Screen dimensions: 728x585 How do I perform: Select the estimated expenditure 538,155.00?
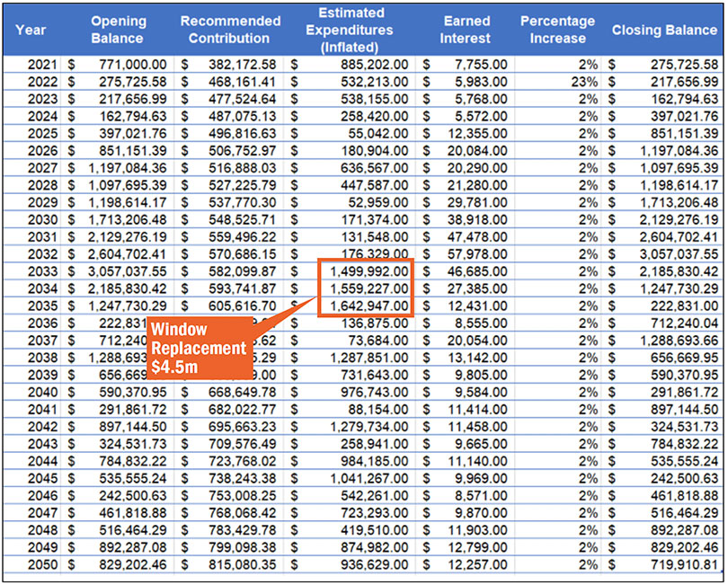coord(375,99)
